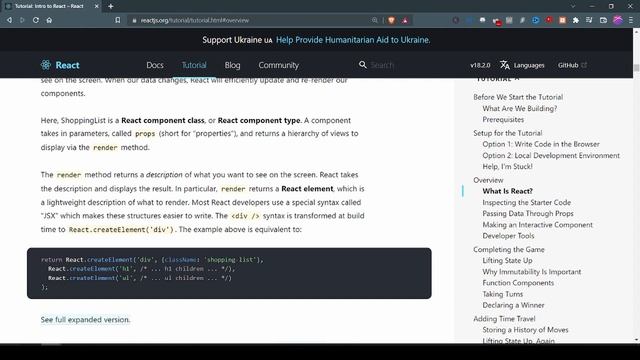640x360 pixels.
Task: Open the browser profile avatar
Action: [x=618, y=20]
